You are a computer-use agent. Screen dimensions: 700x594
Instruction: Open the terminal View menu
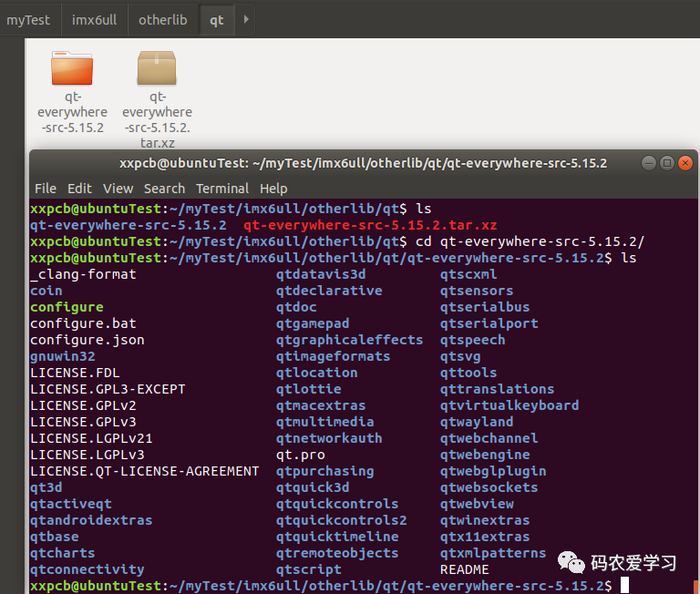coord(118,189)
